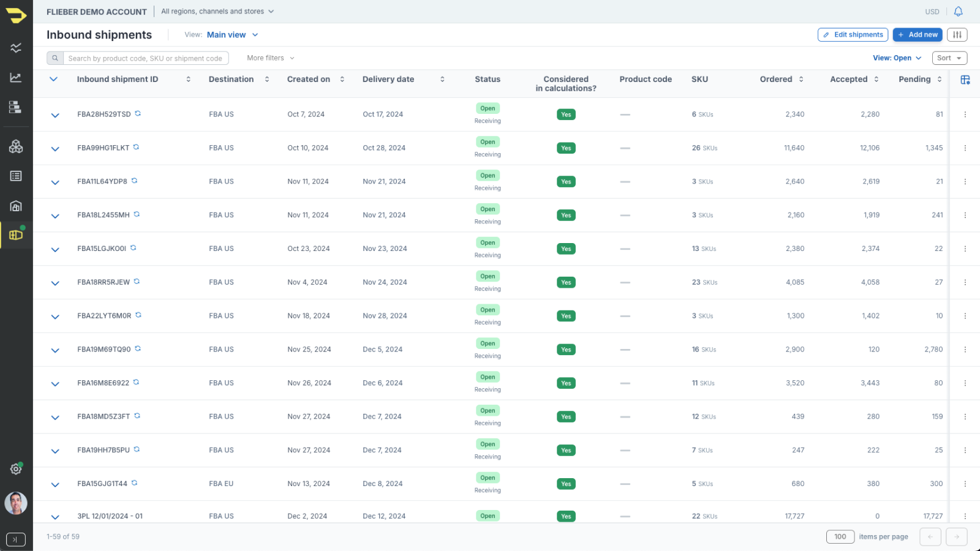This screenshot has width=980, height=551.
Task: Expand all rows using header chevron
Action: point(53,79)
